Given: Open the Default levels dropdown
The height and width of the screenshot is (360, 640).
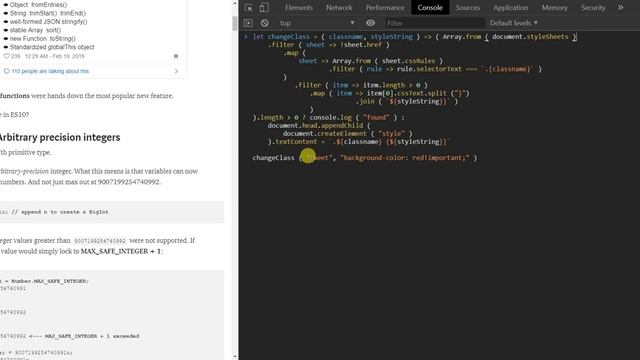Looking at the screenshot, I should (x=514, y=23).
